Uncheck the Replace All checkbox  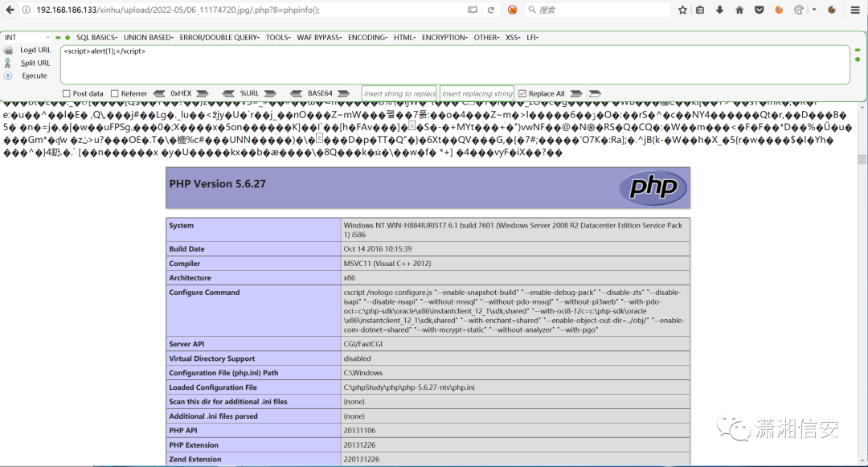point(522,93)
